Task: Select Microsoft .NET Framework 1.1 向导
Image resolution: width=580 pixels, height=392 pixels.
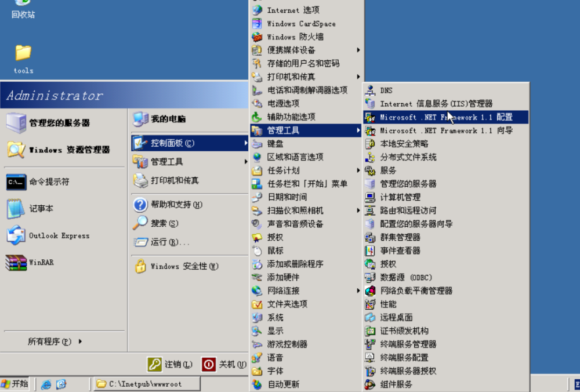Action: click(x=445, y=130)
